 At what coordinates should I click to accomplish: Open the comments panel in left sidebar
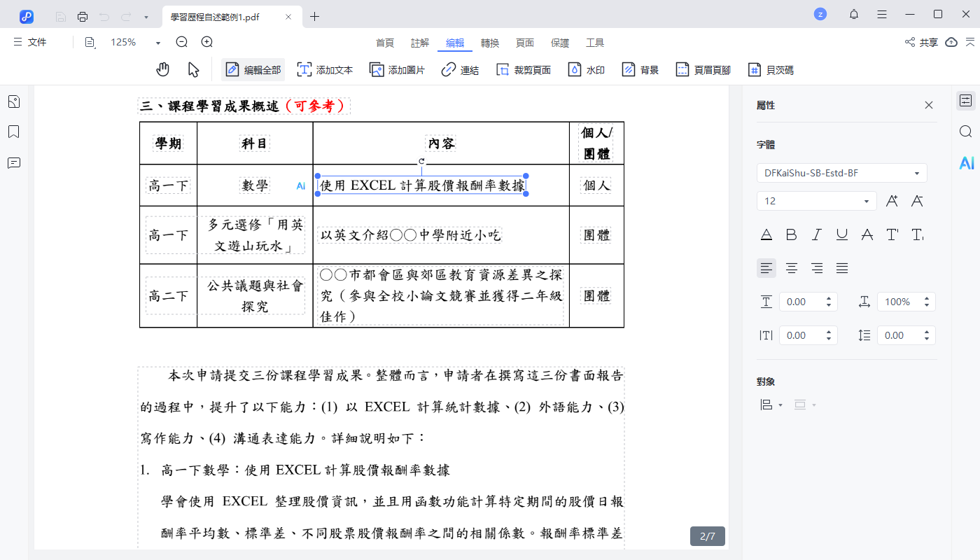pyautogui.click(x=14, y=162)
